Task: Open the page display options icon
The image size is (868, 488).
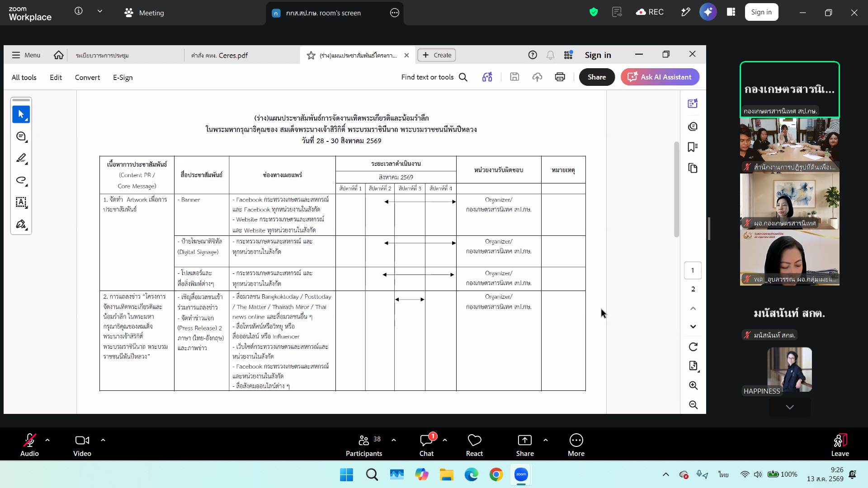Action: [693, 366]
